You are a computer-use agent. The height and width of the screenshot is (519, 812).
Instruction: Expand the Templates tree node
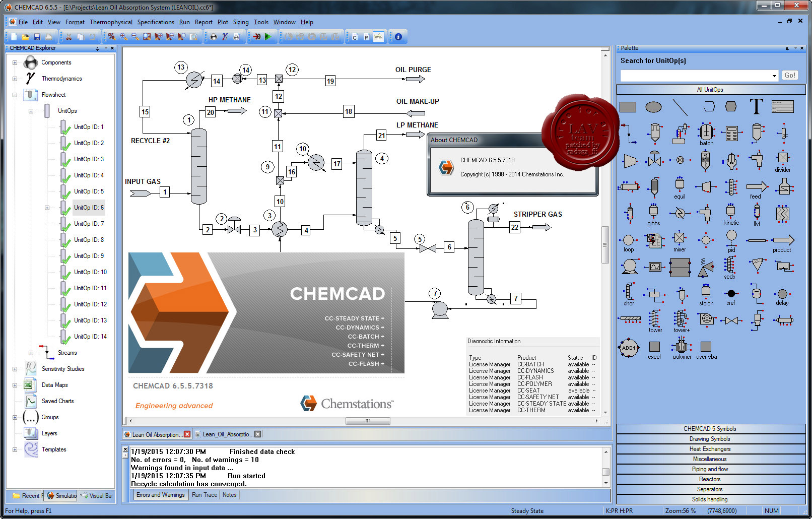15,449
